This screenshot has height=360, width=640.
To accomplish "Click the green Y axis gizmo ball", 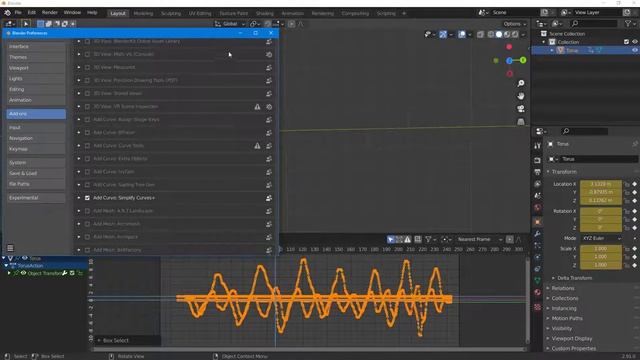I will pos(523,60).
